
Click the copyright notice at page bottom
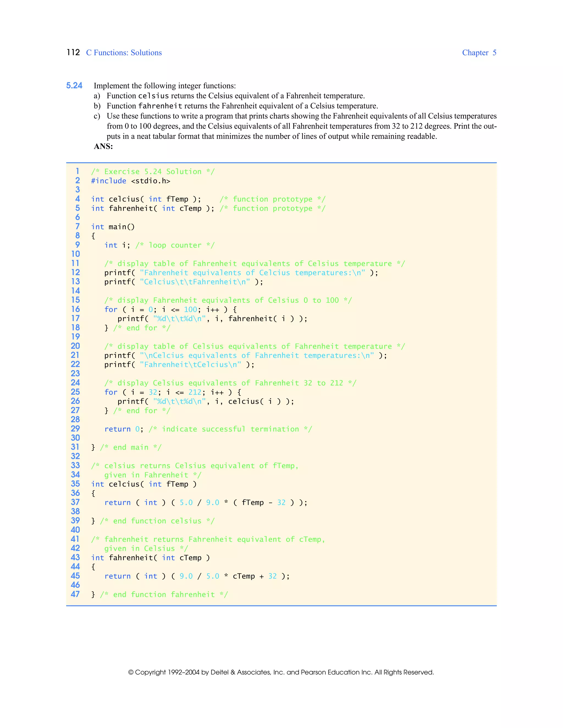click(x=281, y=672)
